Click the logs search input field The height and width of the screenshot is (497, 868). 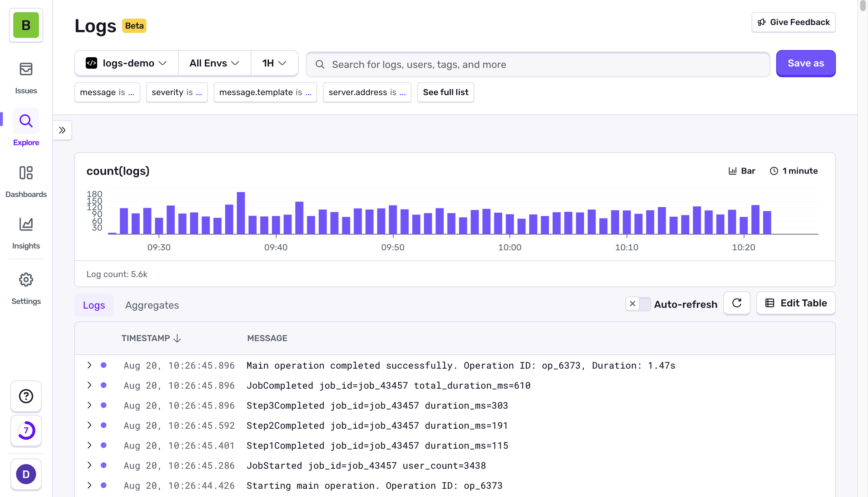click(538, 64)
